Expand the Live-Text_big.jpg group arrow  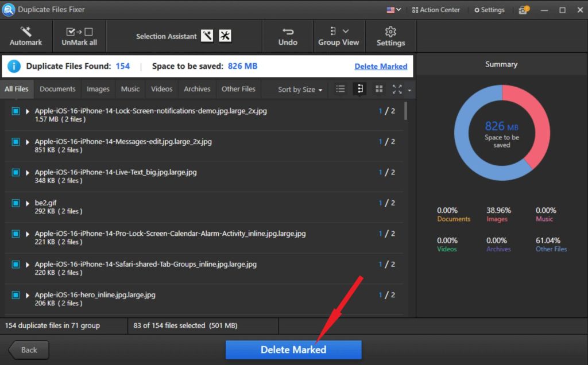[x=28, y=173]
